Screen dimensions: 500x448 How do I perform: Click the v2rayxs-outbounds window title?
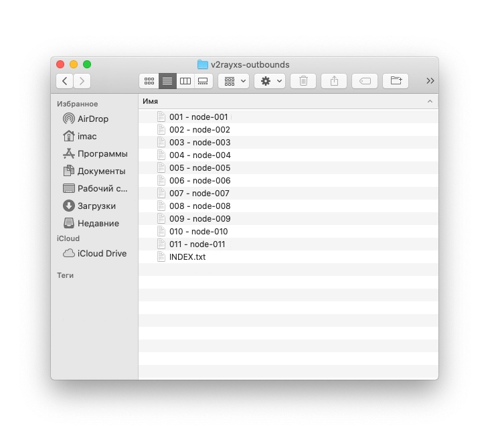250,65
